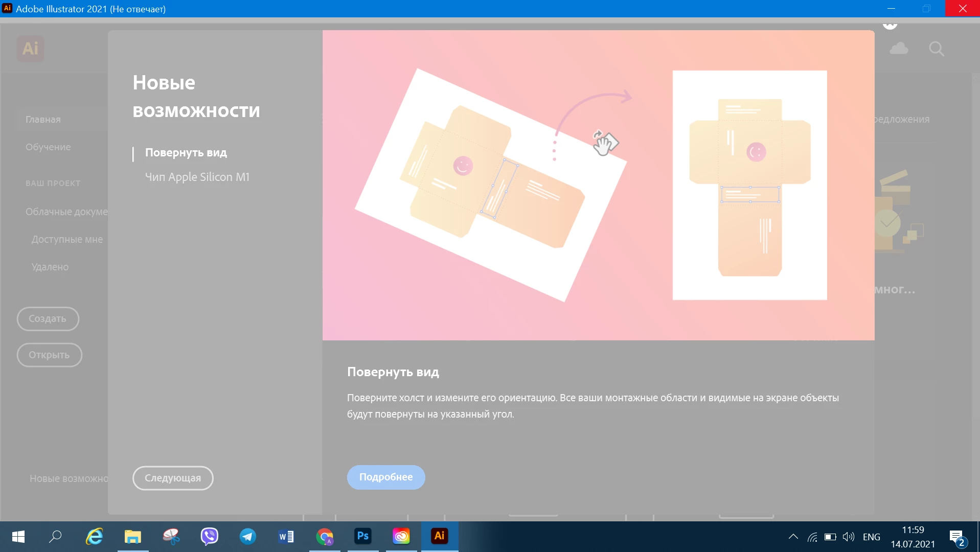Click the Illustrator taskbar icon

440,537
